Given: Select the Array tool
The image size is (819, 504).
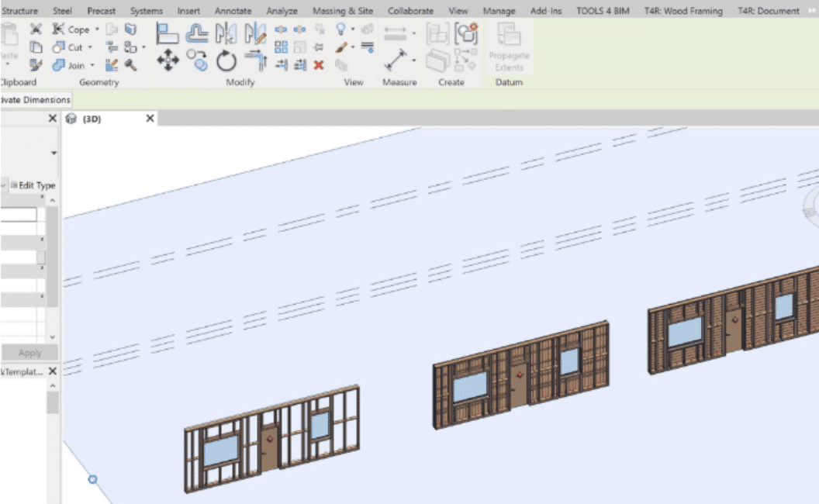Looking at the screenshot, I should coord(281,47).
